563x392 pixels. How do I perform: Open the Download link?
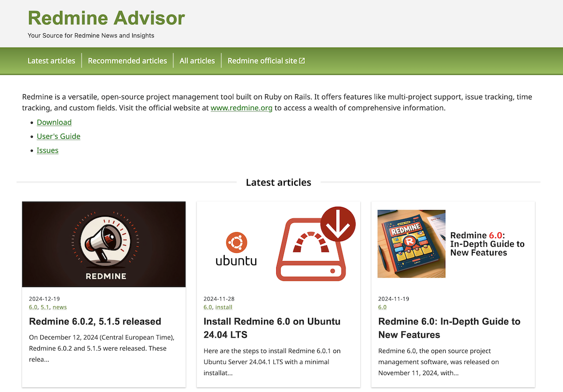pyautogui.click(x=54, y=122)
